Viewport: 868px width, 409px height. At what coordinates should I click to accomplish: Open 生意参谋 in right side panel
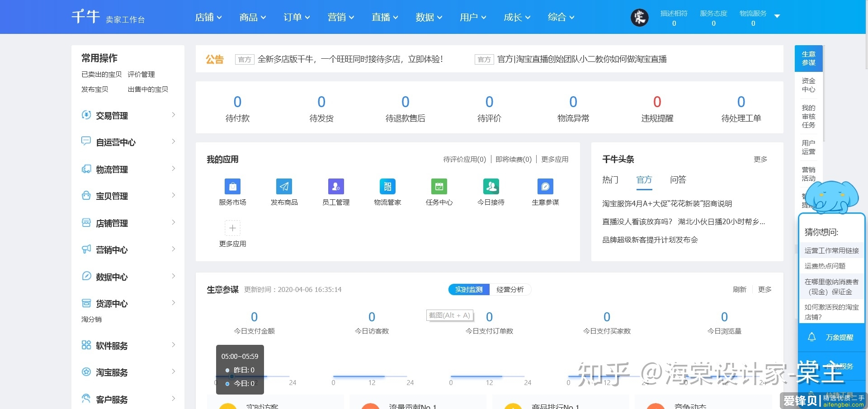[808, 58]
